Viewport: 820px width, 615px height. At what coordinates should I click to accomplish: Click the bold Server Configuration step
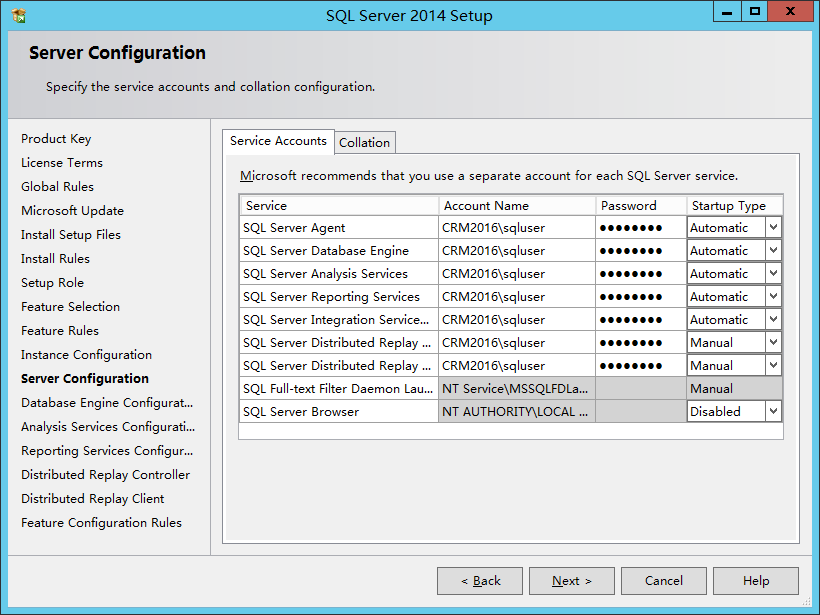click(x=85, y=379)
